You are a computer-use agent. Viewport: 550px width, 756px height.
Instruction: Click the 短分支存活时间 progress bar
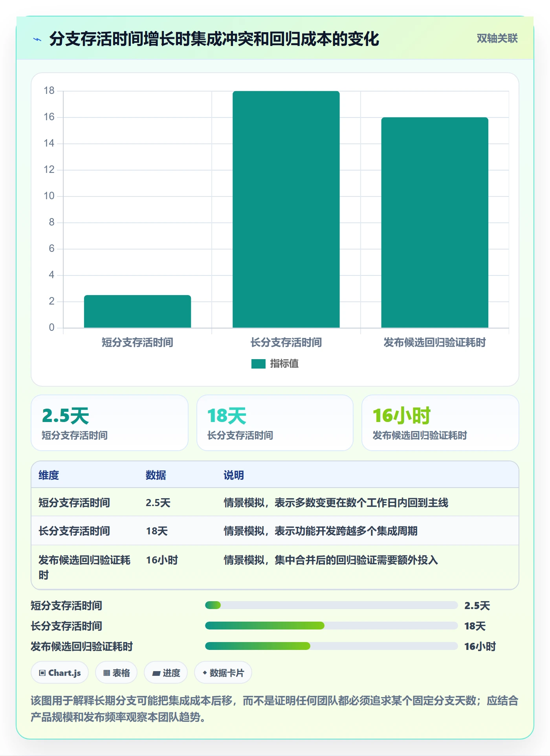point(331,605)
